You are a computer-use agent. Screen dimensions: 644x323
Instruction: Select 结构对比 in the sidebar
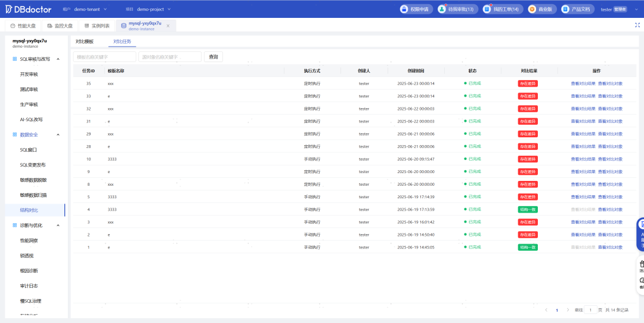pyautogui.click(x=29, y=210)
